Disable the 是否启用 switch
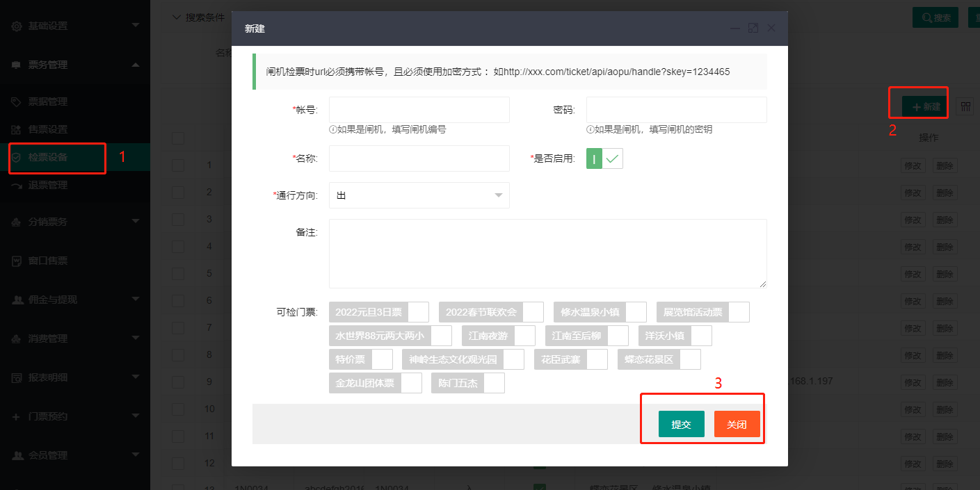The width and height of the screenshot is (980, 490). 604,158
